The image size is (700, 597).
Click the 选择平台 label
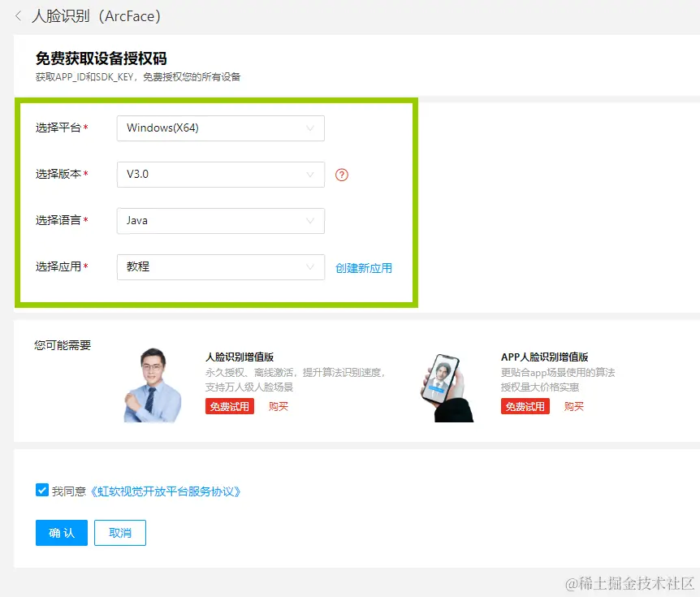coord(58,128)
